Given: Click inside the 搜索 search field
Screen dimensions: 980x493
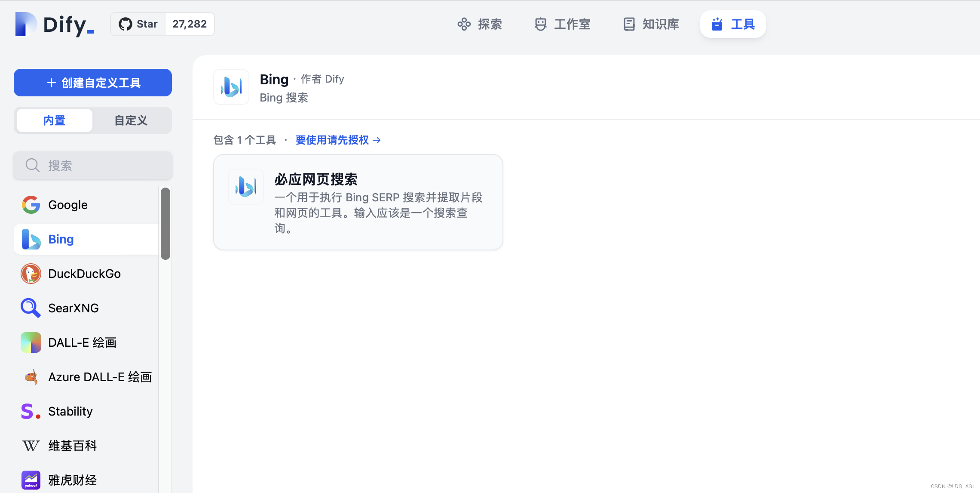Looking at the screenshot, I should pyautogui.click(x=92, y=165).
